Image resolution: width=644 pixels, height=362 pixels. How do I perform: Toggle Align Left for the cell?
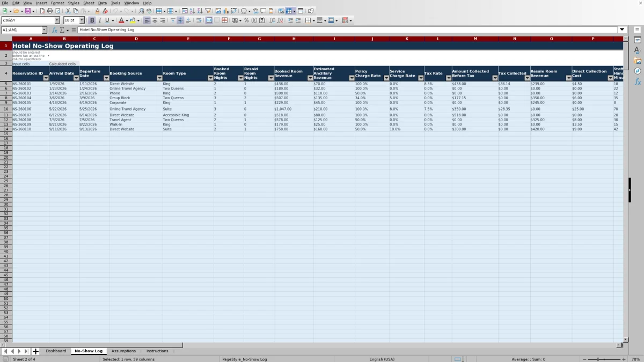point(147,20)
